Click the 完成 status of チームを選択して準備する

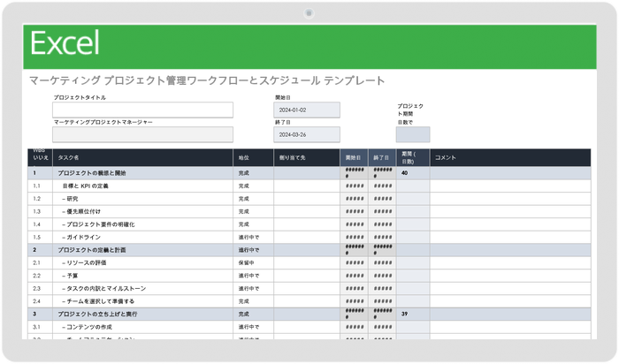pyautogui.click(x=253, y=301)
